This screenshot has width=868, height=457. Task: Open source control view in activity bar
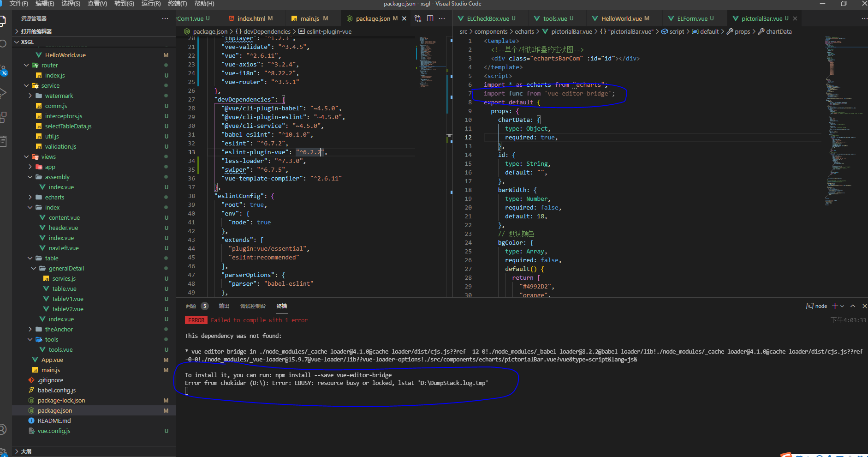[x=3, y=69]
